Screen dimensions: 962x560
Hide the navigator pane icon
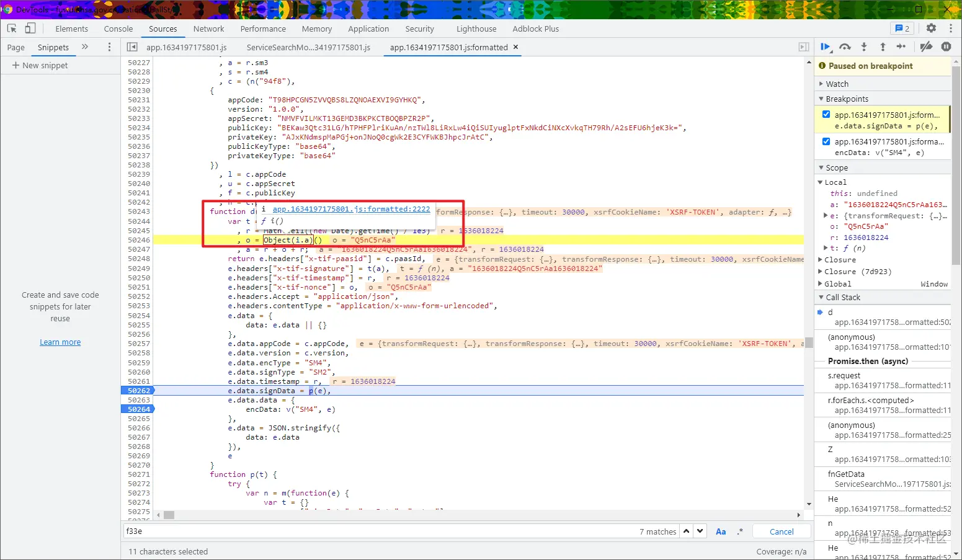click(x=131, y=47)
